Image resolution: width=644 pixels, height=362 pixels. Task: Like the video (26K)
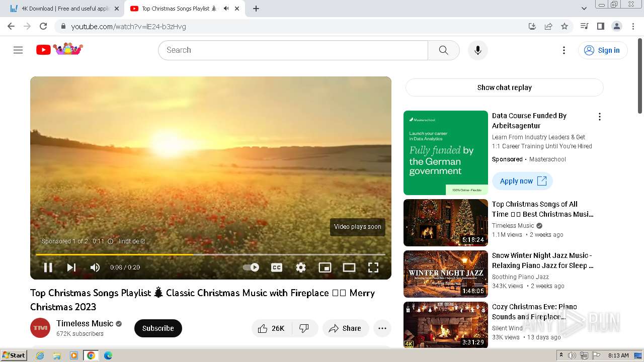pos(272,328)
